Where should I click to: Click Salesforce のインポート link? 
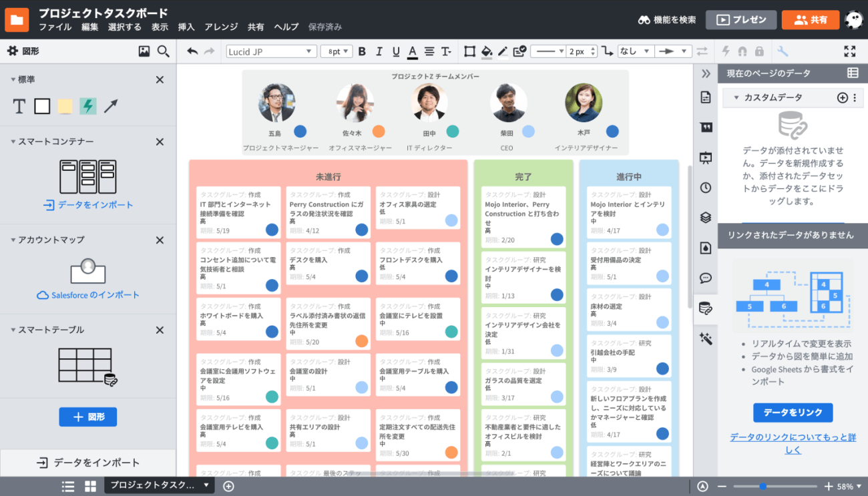click(88, 295)
